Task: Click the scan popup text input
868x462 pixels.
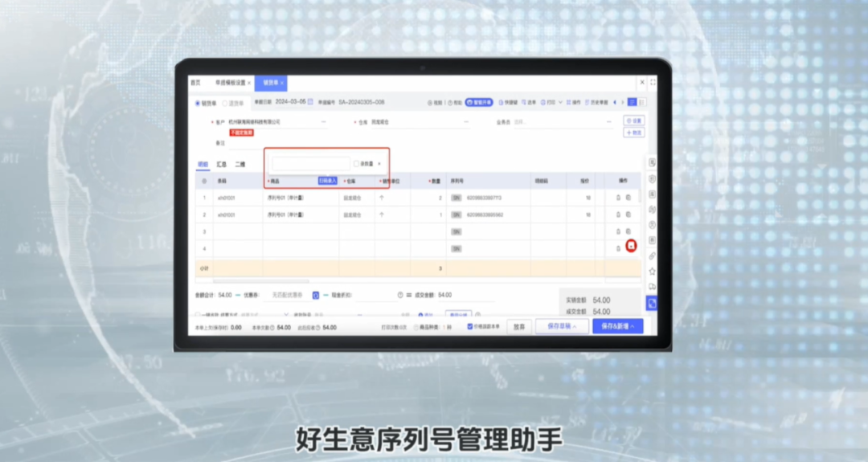Action: coord(310,164)
